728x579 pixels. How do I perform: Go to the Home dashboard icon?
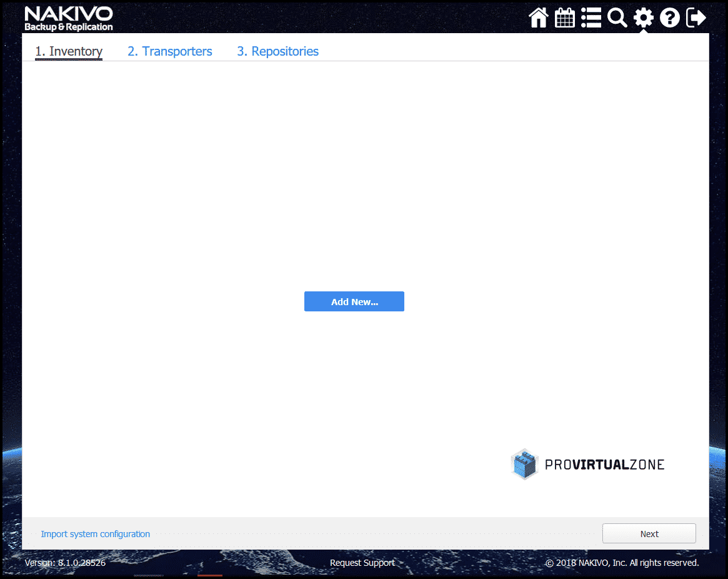(539, 18)
